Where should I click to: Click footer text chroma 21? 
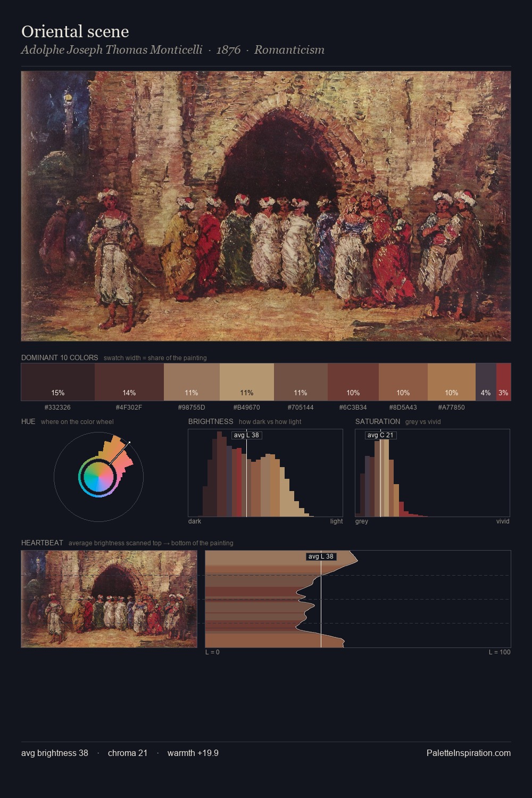pyautogui.click(x=128, y=753)
